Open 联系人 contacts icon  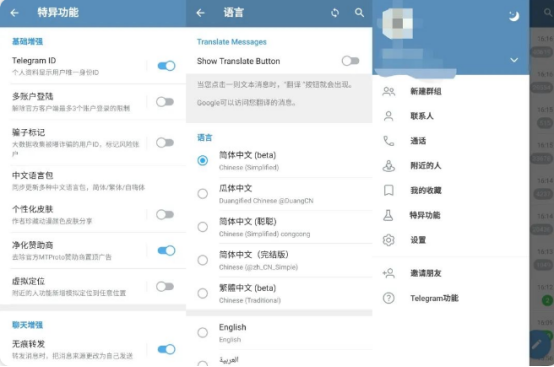point(389,116)
